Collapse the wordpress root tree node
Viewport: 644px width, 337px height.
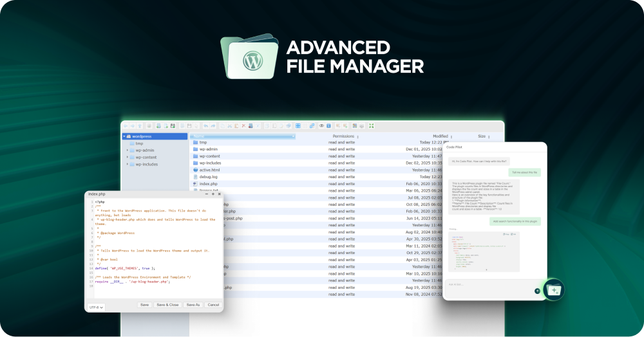click(x=124, y=136)
